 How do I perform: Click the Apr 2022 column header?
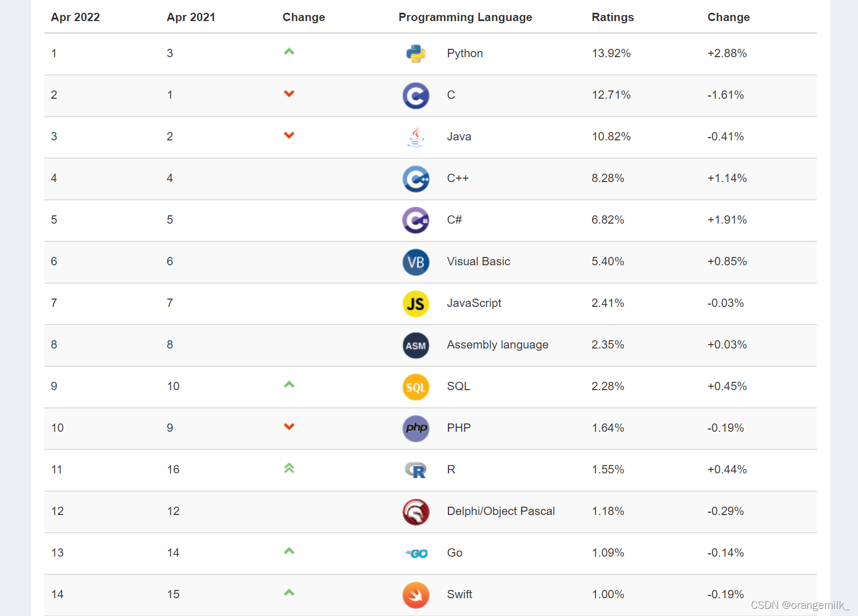tap(75, 17)
